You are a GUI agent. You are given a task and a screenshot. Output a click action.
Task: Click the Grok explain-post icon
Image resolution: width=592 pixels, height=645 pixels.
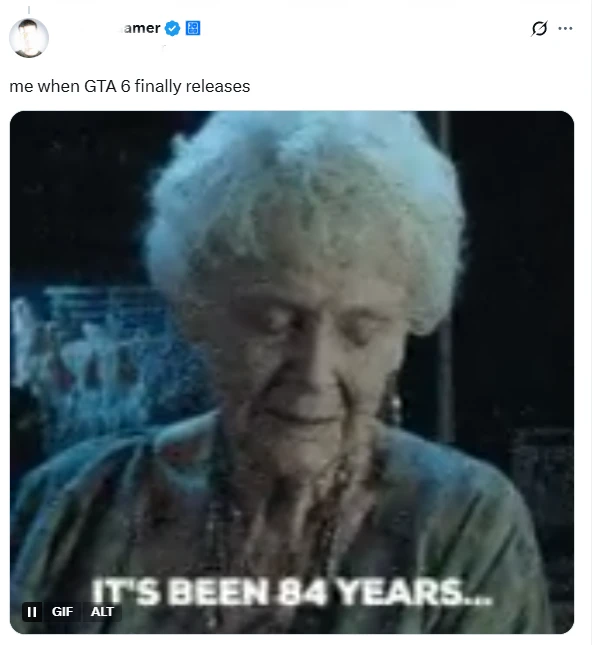tap(539, 28)
